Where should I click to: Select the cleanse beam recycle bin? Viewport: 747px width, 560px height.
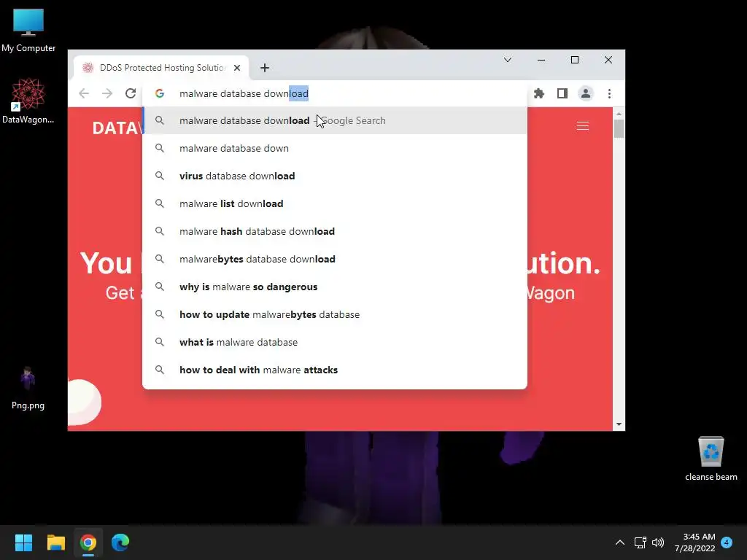(x=711, y=459)
